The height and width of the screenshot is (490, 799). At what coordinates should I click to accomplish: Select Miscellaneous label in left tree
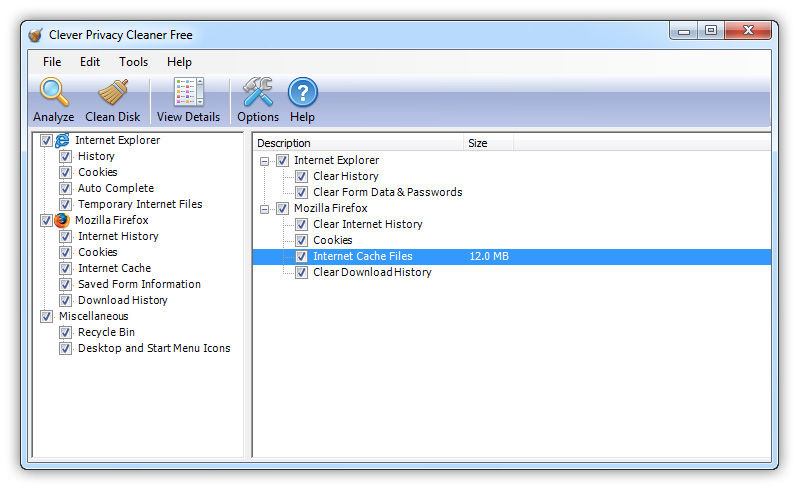coord(94,316)
